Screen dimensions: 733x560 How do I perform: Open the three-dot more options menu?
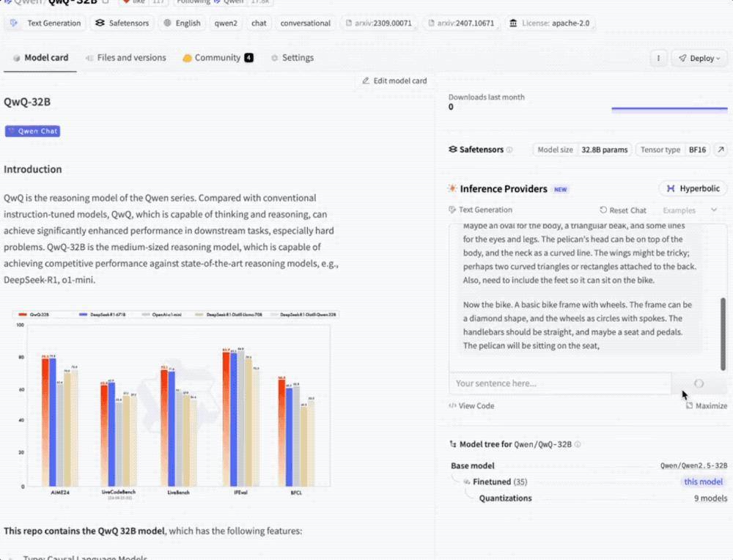click(658, 58)
